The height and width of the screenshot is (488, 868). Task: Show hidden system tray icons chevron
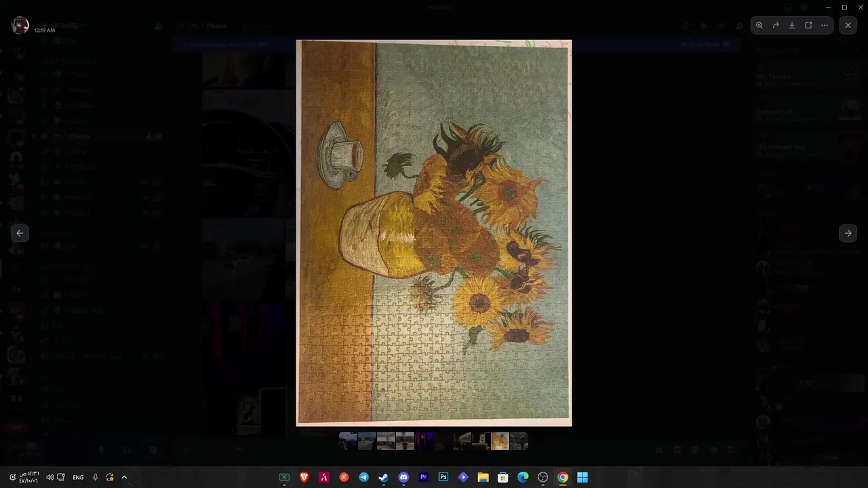[124, 477]
